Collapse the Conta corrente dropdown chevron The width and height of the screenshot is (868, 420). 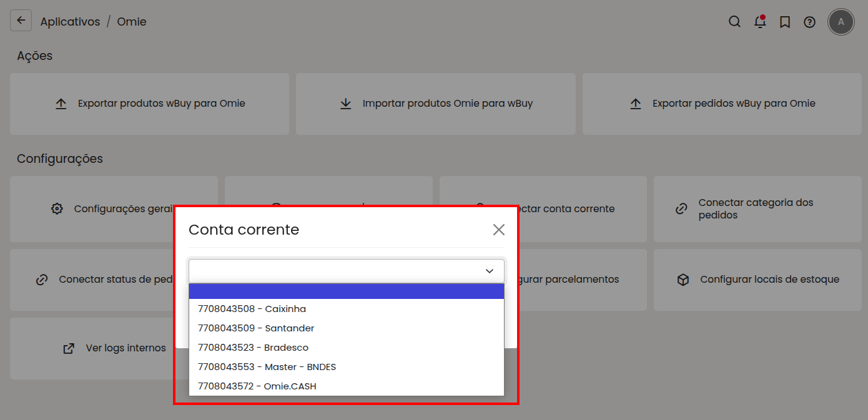coord(489,271)
